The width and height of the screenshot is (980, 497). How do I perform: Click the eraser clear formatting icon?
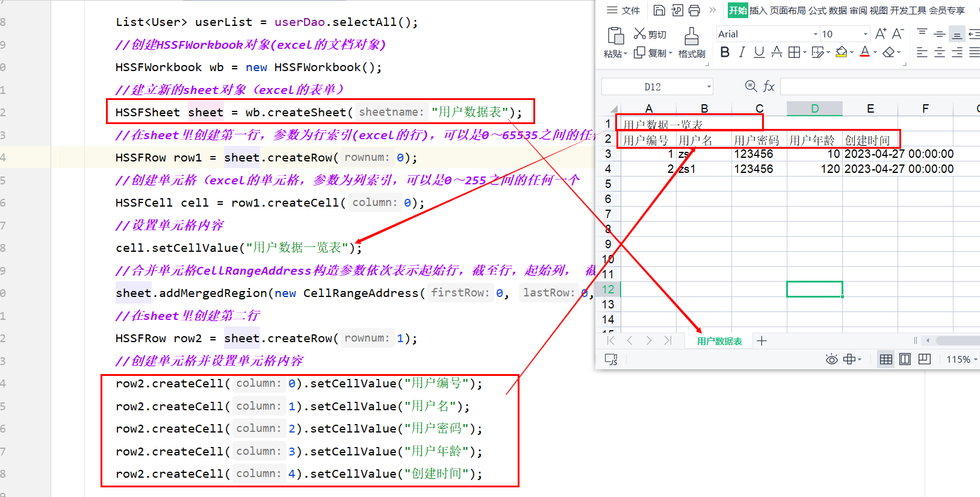(x=889, y=52)
